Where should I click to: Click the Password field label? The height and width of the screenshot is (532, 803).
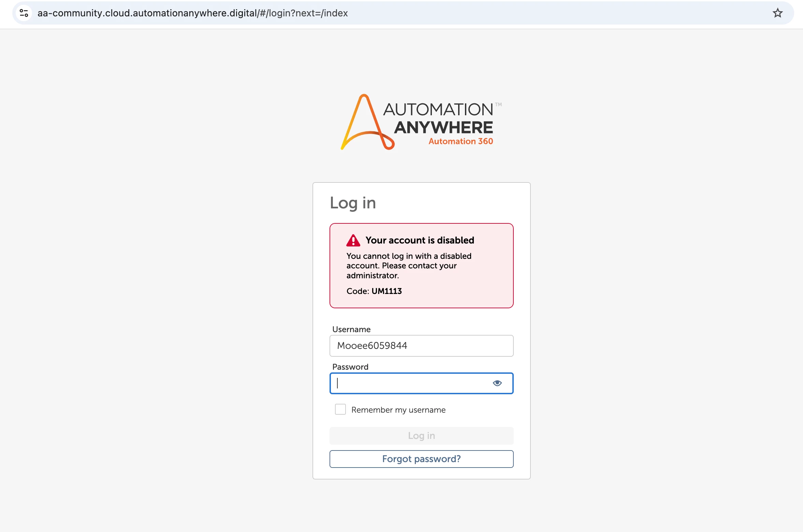click(x=350, y=367)
